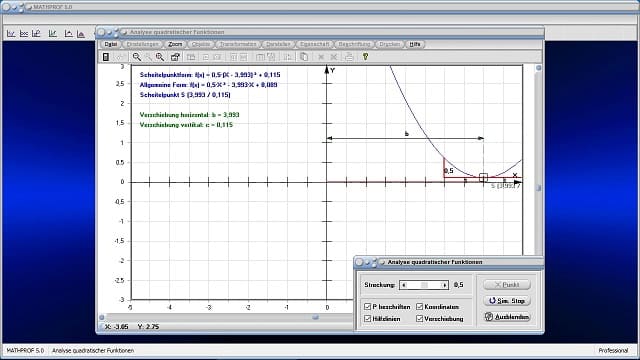Image resolution: width=640 pixels, height=360 pixels.
Task: Toggle the P beschriften checkbox
Action: 367,306
